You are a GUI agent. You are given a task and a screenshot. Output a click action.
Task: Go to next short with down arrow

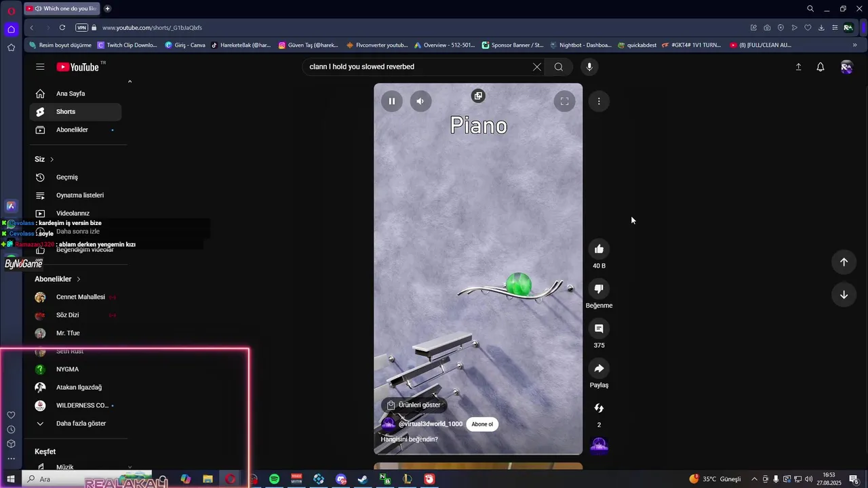844,295
